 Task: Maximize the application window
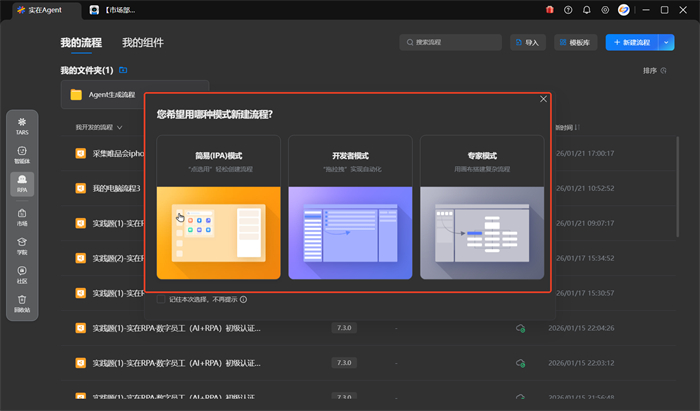664,10
